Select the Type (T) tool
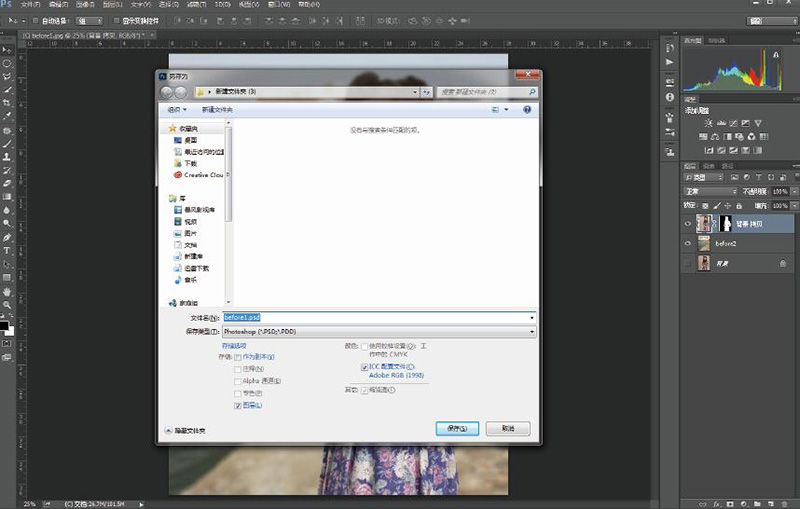This screenshot has width=800, height=509. coord(7,250)
